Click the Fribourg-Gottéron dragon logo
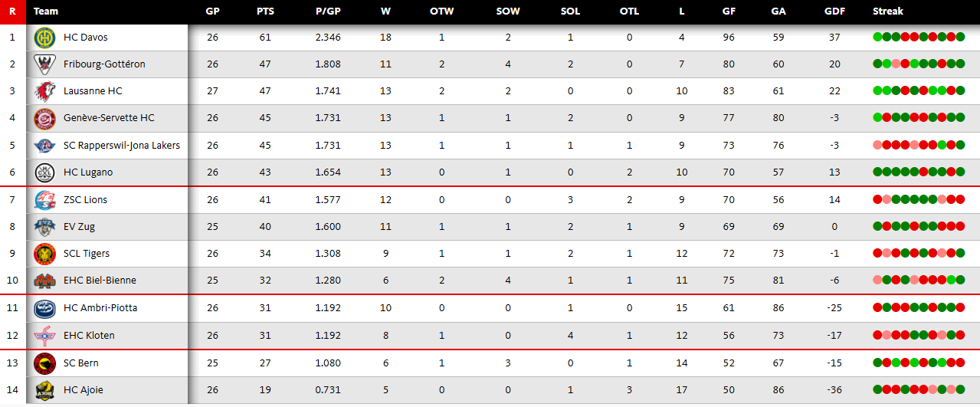 tap(44, 64)
